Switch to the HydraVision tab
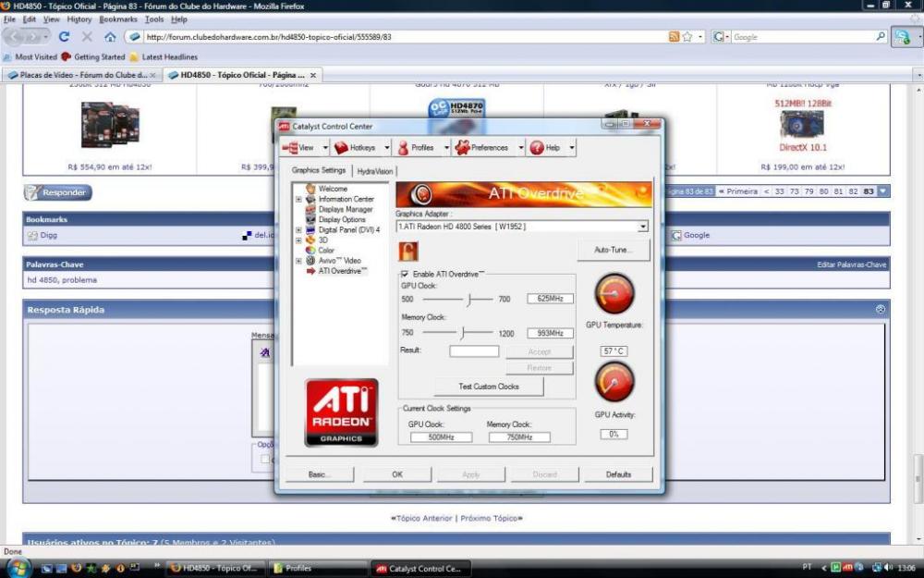Viewport: 924px width, 578px height. pos(374,171)
